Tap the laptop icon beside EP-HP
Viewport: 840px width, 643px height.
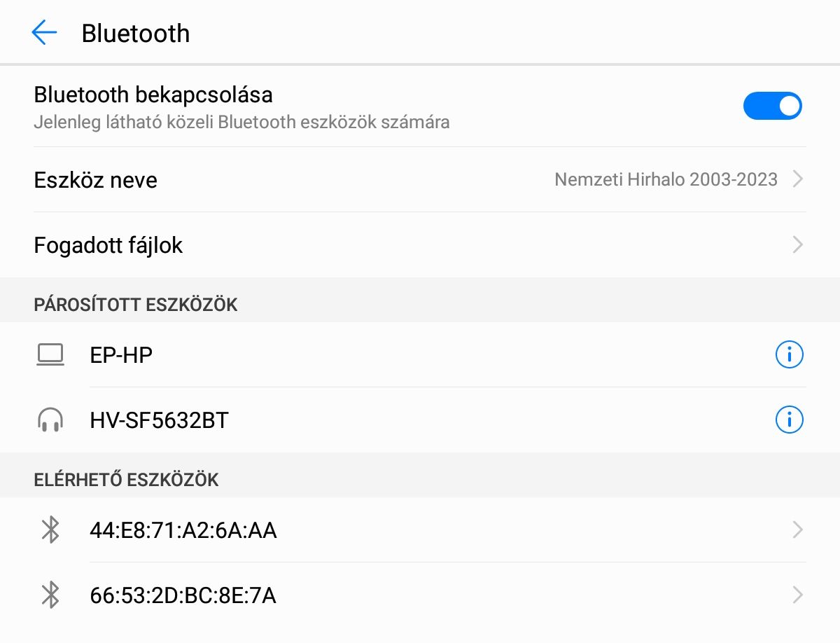pyautogui.click(x=50, y=355)
